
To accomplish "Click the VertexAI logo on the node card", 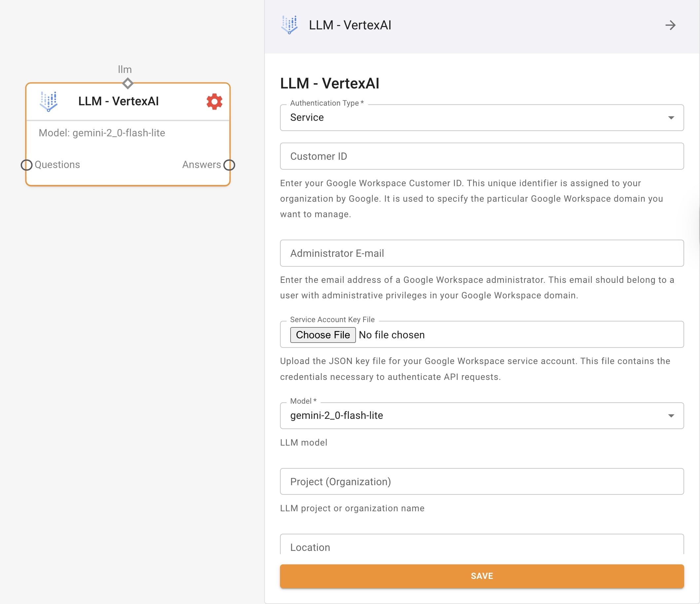I will coord(49,101).
